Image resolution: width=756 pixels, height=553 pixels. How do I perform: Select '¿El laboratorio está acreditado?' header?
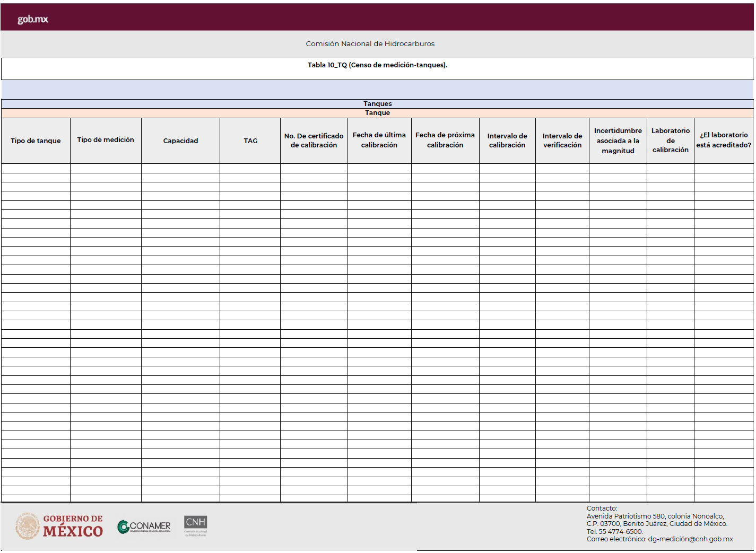tap(723, 140)
